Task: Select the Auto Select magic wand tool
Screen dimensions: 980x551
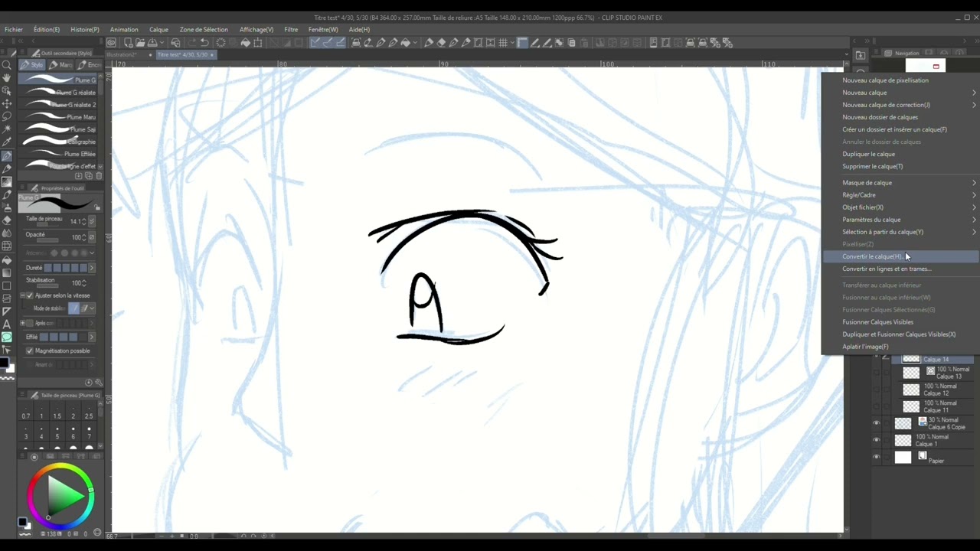Action: coord(7,129)
